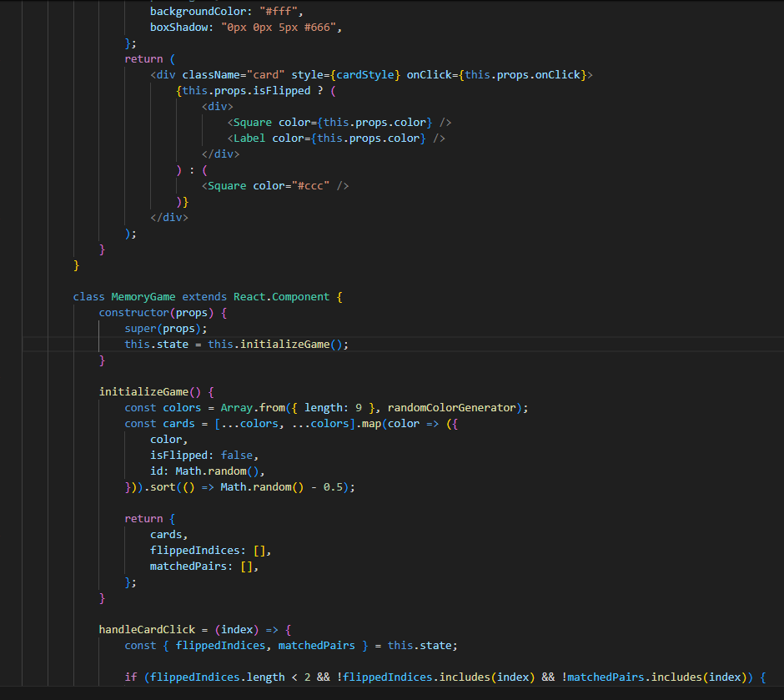
Task: Click the 'return (' line above the card div
Action: [150, 59]
